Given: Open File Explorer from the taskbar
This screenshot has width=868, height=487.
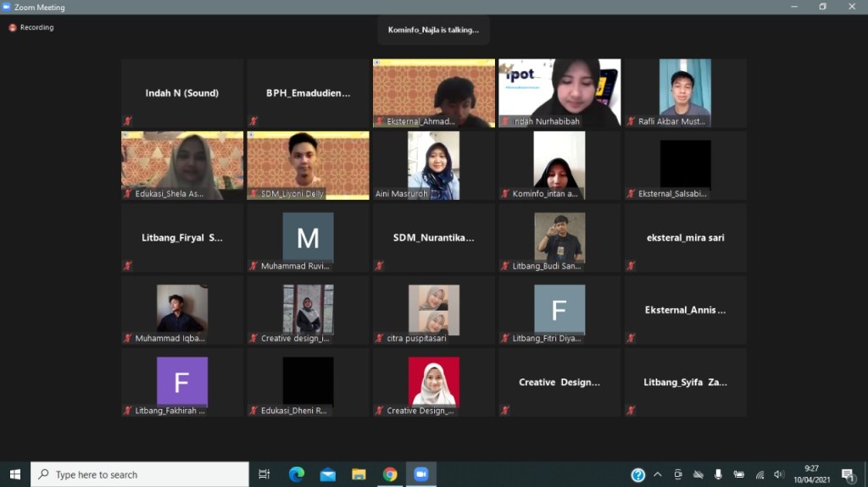Looking at the screenshot, I should 359,474.
